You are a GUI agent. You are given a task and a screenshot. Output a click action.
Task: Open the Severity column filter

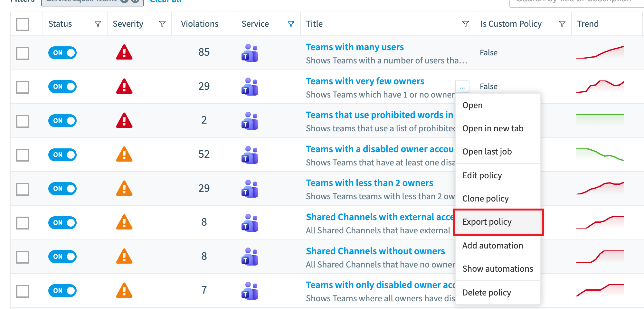point(162,24)
